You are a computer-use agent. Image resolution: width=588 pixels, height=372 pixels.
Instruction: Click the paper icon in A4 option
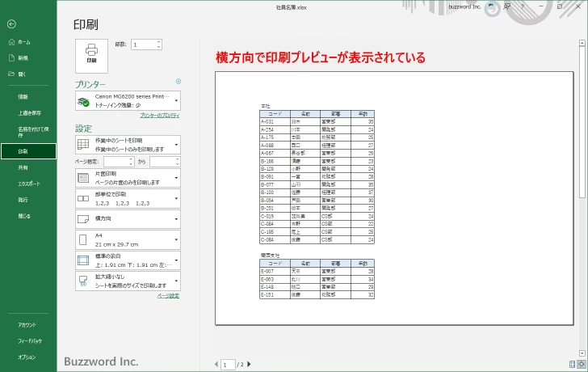pos(83,240)
